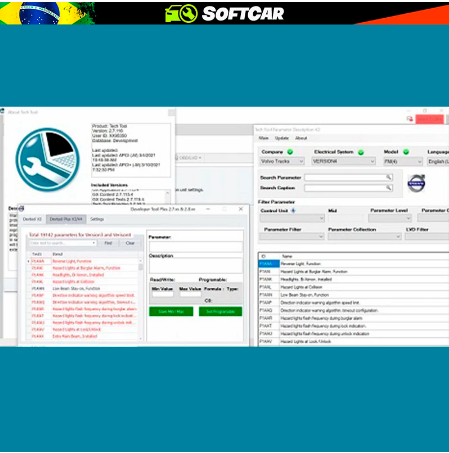Click the Clear button in Developer Tool

pos(130,243)
